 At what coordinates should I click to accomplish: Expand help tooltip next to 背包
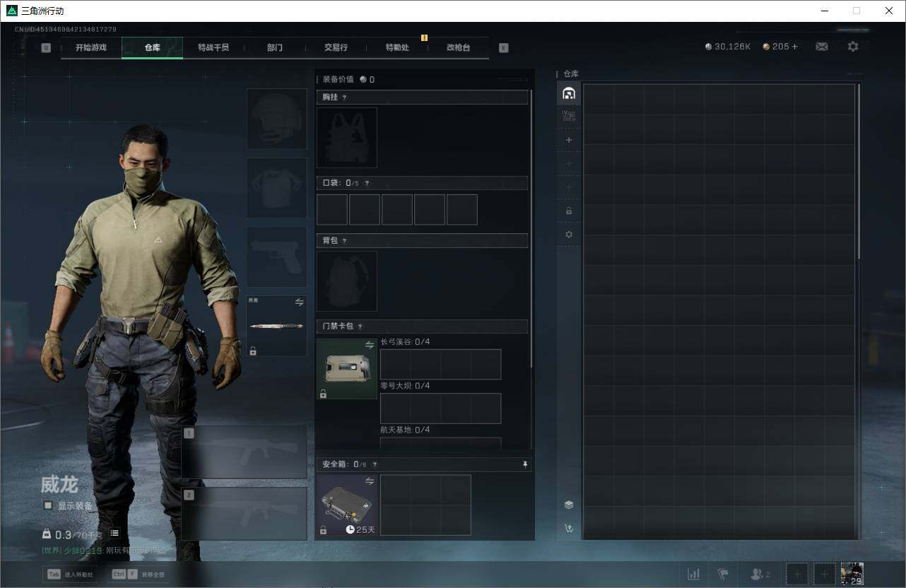click(x=345, y=241)
